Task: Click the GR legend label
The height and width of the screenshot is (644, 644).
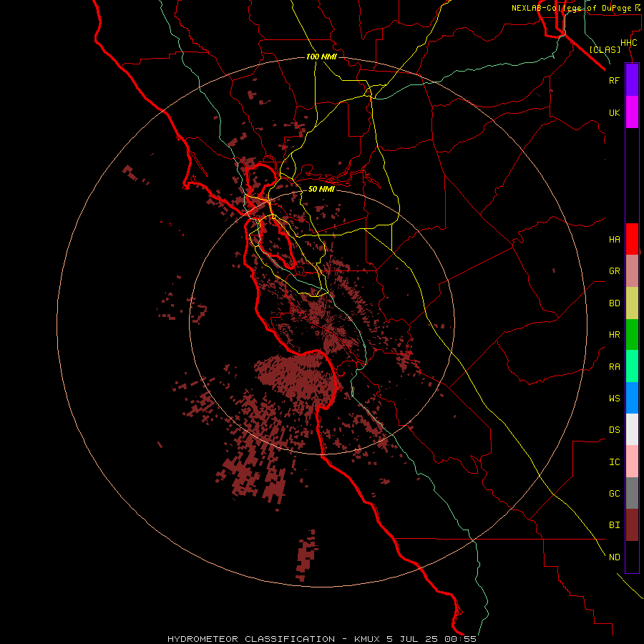Action: (x=614, y=271)
